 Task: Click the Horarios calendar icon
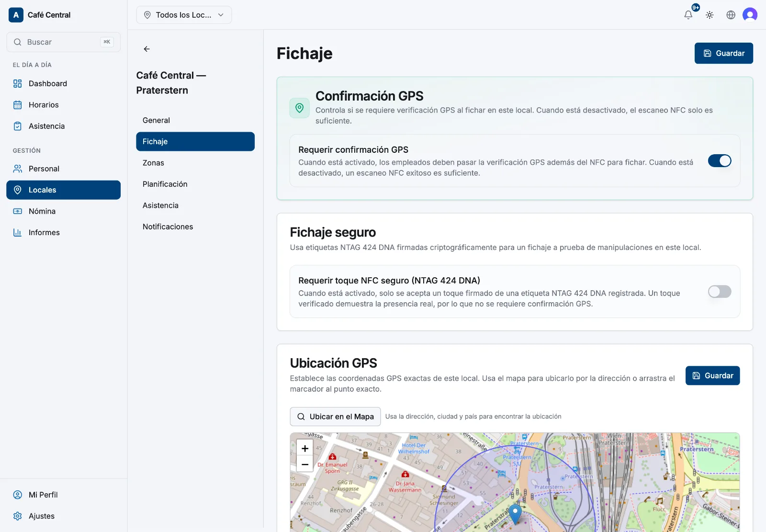(18, 105)
